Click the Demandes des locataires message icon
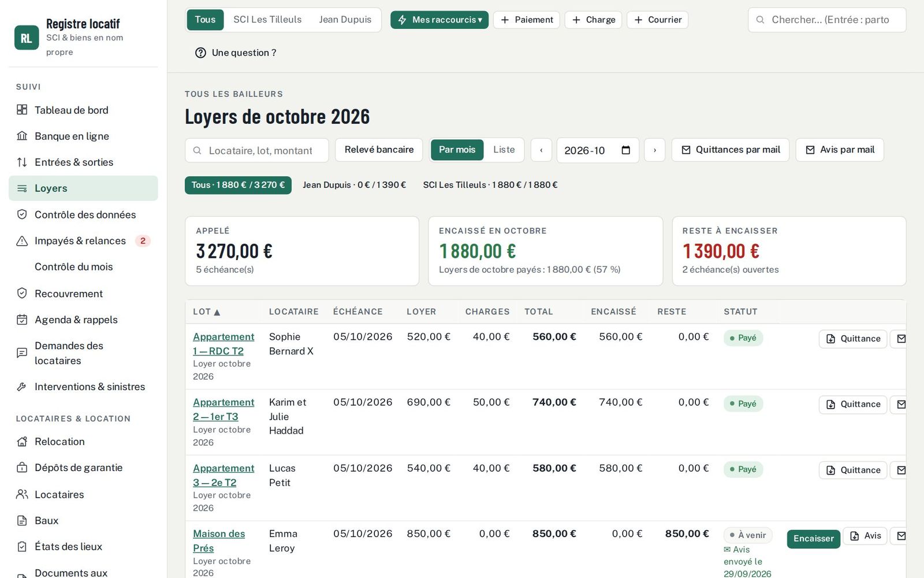 (22, 353)
